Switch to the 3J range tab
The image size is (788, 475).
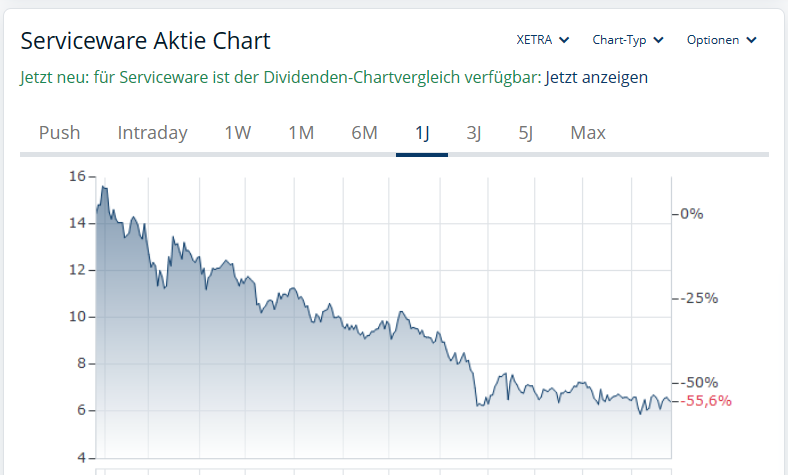tap(474, 133)
